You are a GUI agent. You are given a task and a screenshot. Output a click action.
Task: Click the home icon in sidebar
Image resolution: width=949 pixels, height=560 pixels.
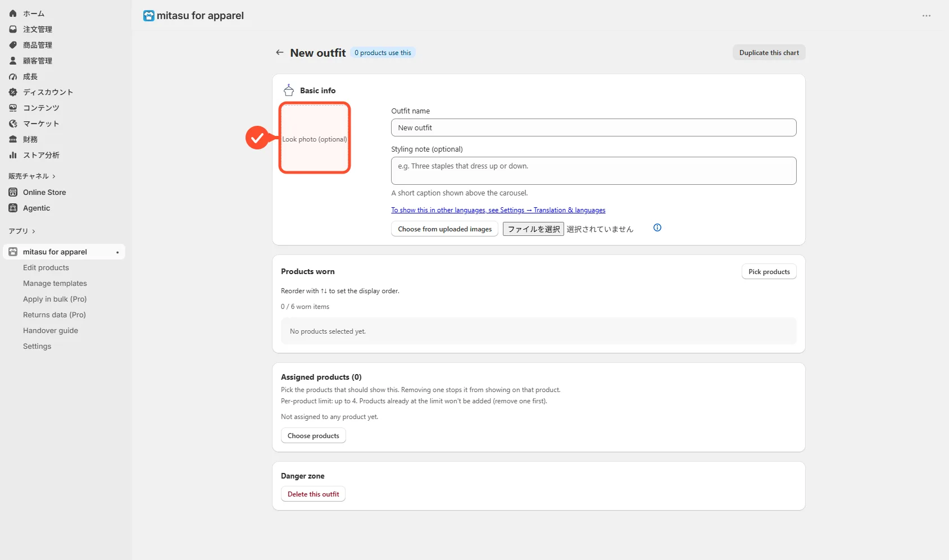[13, 13]
